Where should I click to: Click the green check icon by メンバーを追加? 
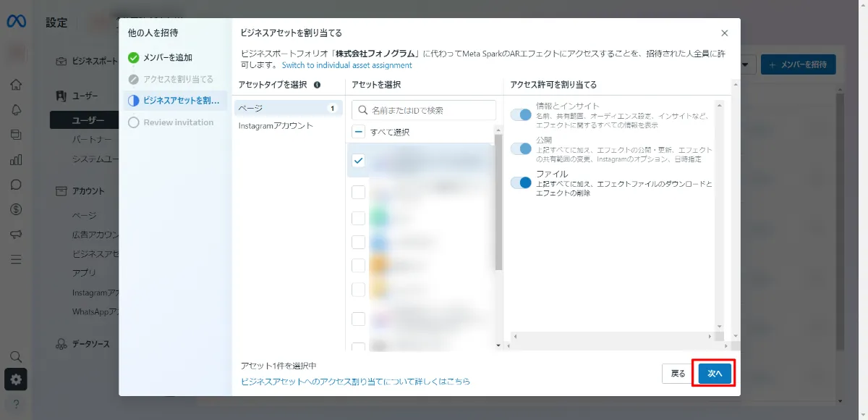pyautogui.click(x=133, y=58)
